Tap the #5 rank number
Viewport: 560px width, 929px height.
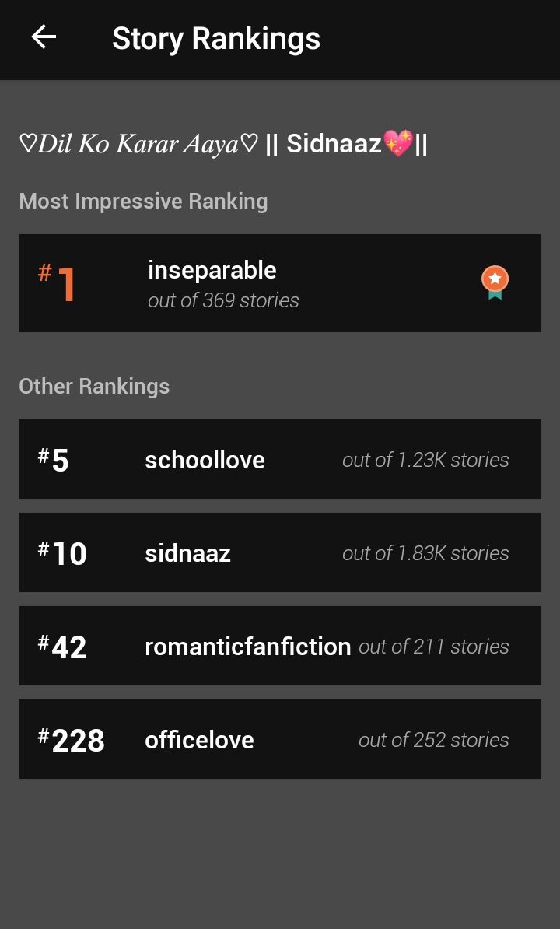tap(53, 460)
